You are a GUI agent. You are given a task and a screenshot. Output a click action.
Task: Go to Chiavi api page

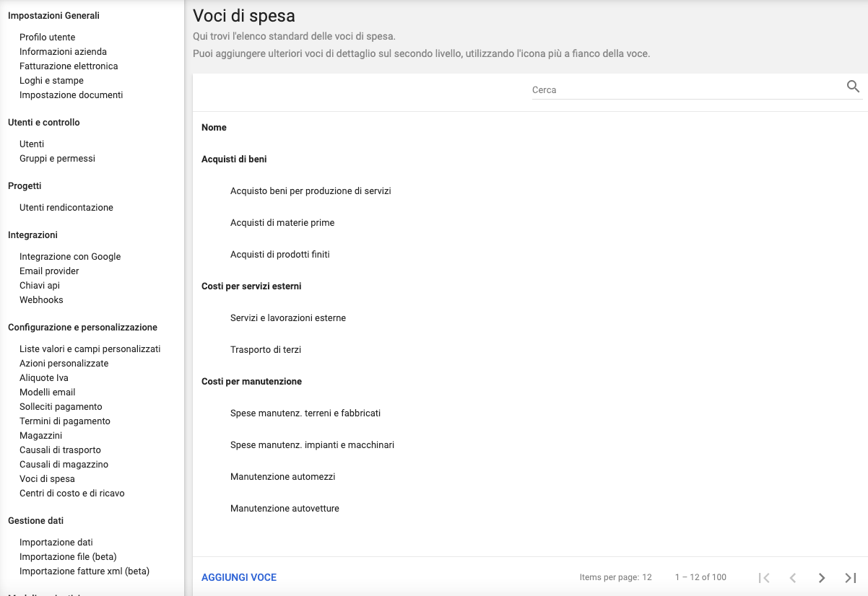[x=40, y=286]
